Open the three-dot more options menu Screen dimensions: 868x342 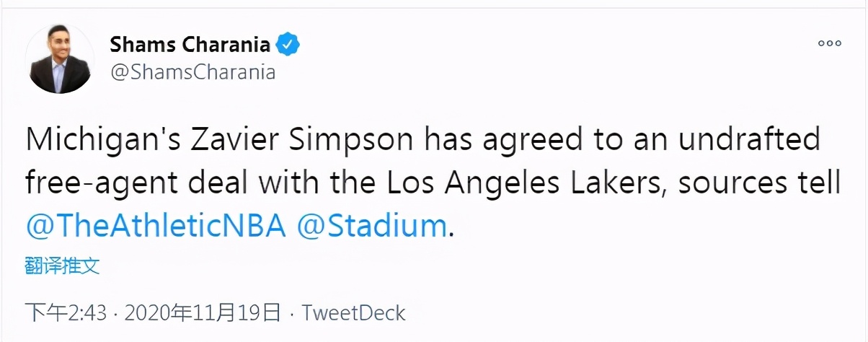[829, 43]
